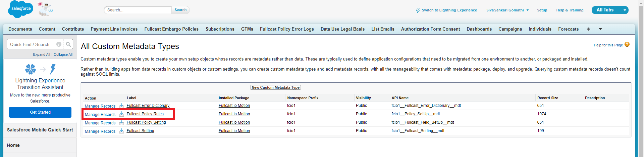This screenshot has height=157, width=644.
Task: Go to the Dashboards tab
Action: click(x=479, y=29)
